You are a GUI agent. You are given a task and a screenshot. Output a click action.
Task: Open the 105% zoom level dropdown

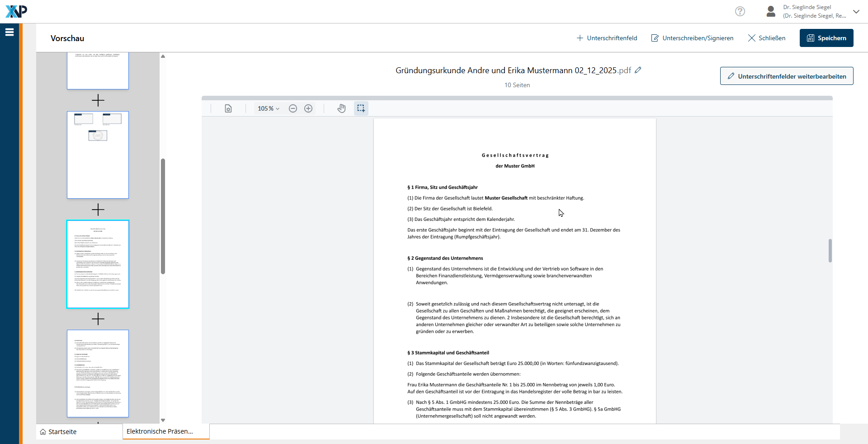coord(268,108)
